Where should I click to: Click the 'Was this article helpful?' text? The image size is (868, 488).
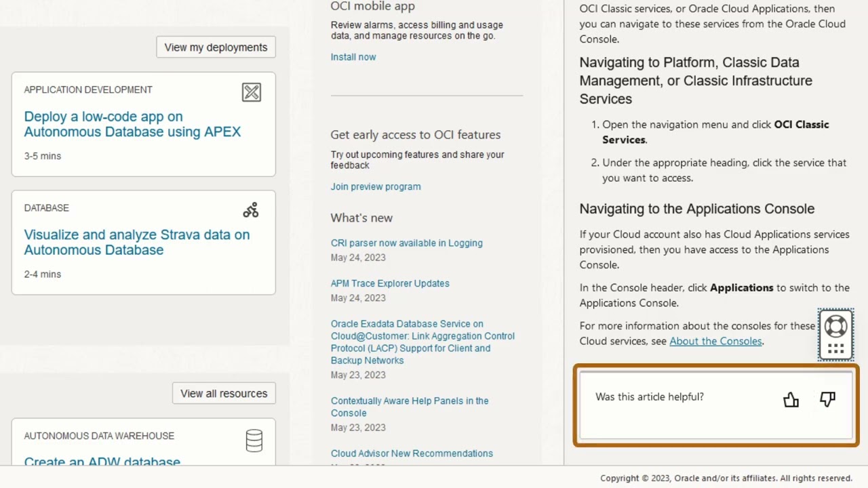(650, 396)
